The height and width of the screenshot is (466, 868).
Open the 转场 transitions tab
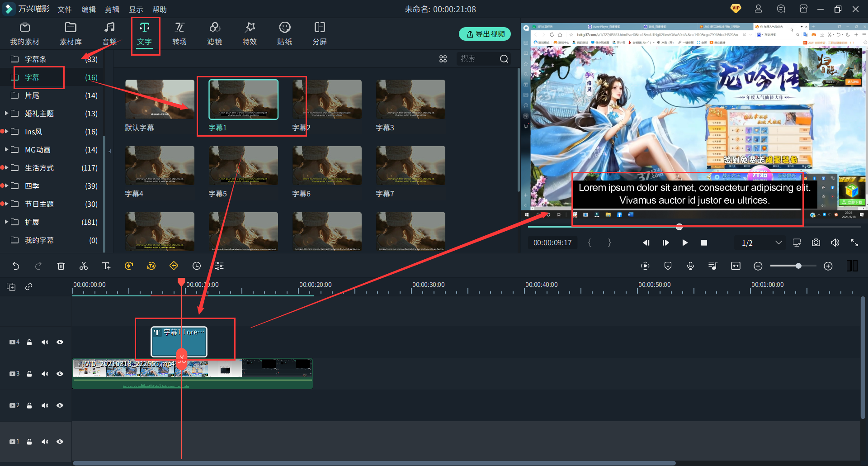click(179, 34)
